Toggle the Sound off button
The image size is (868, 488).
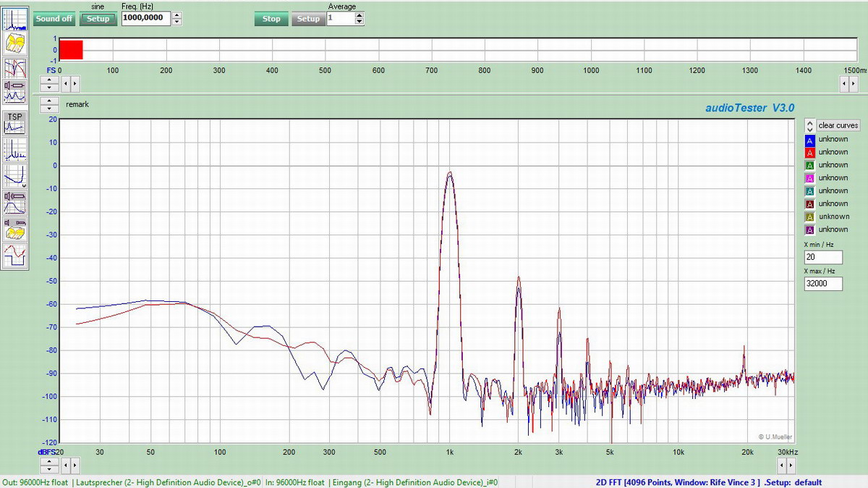pyautogui.click(x=54, y=19)
